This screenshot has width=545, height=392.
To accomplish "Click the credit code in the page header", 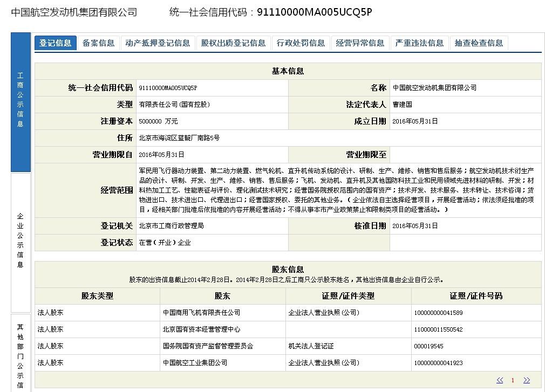I will click(314, 12).
